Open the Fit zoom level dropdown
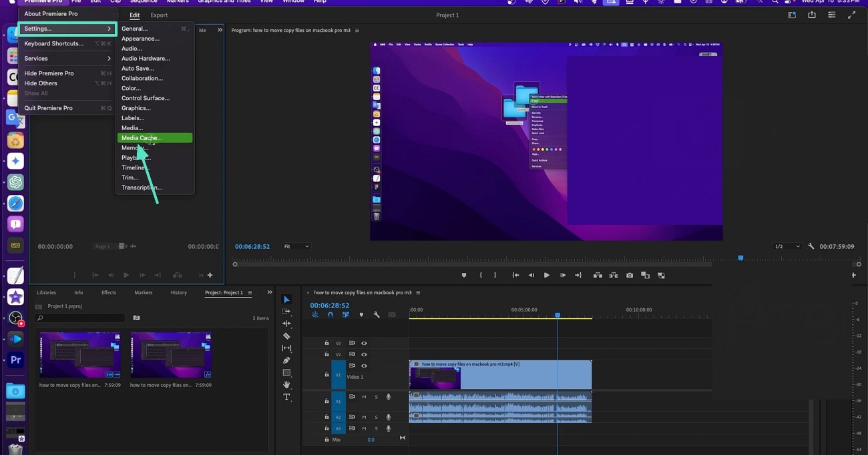The height and width of the screenshot is (455, 868). click(296, 246)
